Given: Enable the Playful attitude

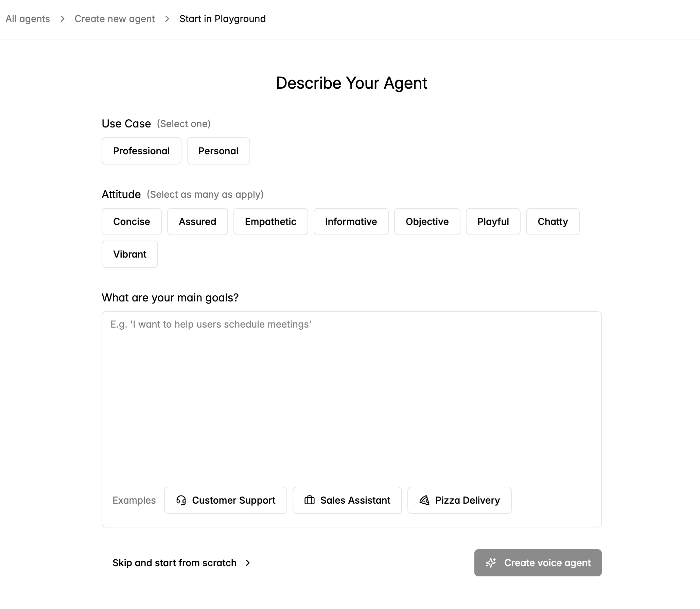Looking at the screenshot, I should tap(493, 222).
